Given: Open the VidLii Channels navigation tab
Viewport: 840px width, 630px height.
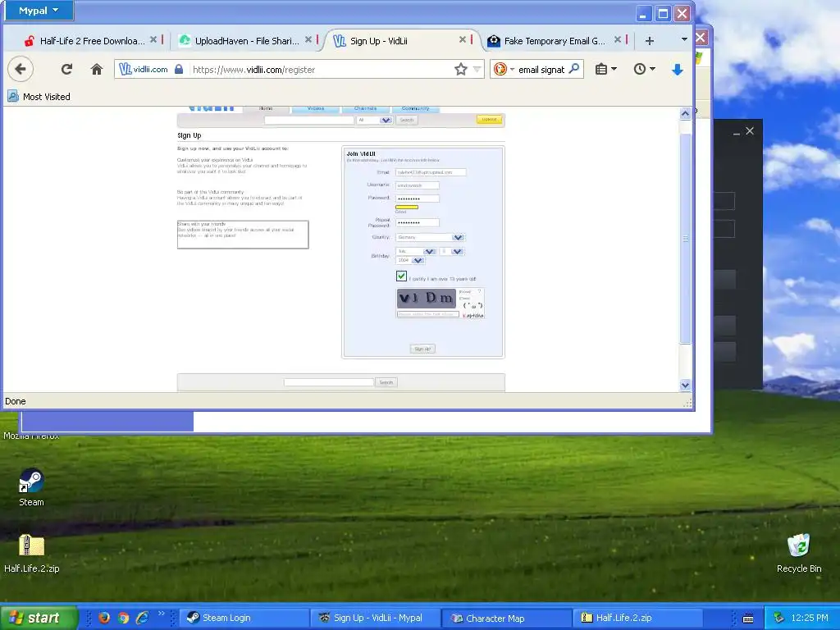Looking at the screenshot, I should 365,109.
